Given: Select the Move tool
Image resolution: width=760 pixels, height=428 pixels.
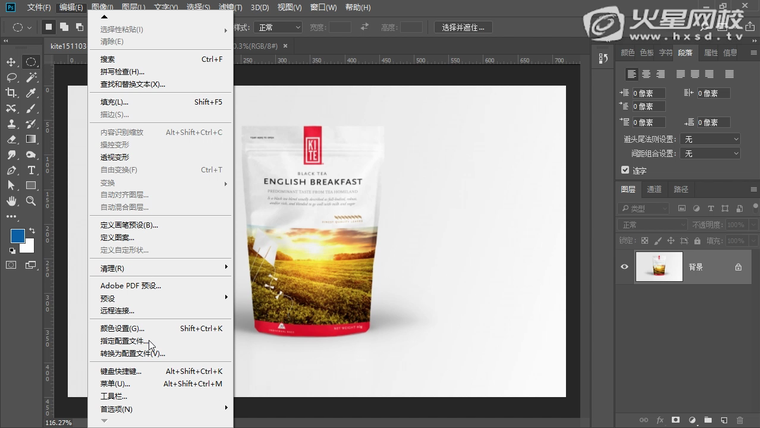Looking at the screenshot, I should (12, 62).
